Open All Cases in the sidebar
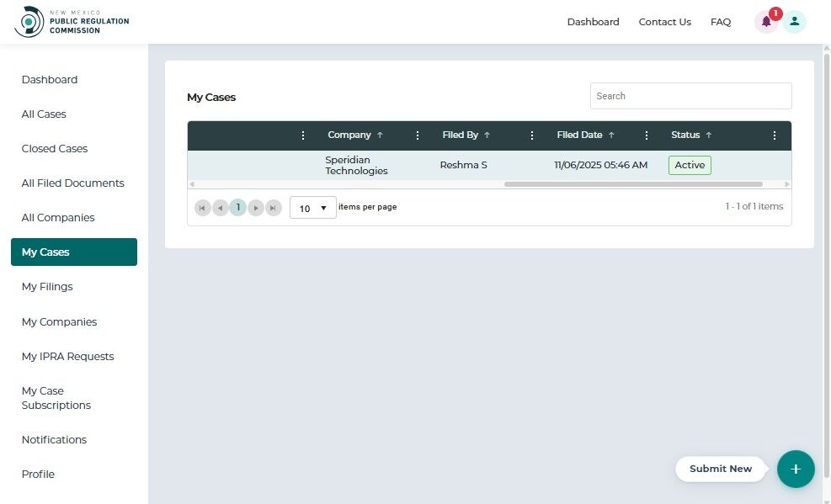The height and width of the screenshot is (504, 831). click(44, 114)
